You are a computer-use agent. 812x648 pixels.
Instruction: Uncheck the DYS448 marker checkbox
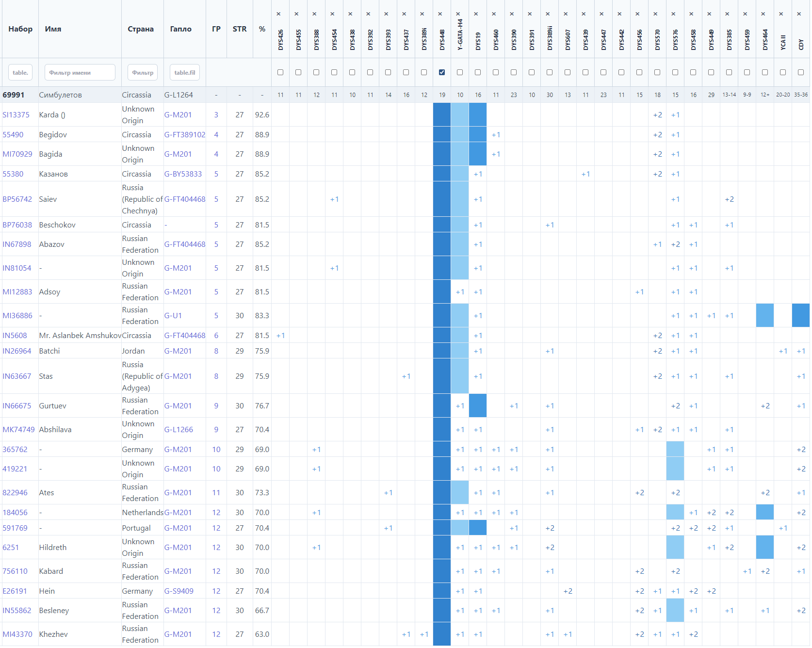[442, 72]
